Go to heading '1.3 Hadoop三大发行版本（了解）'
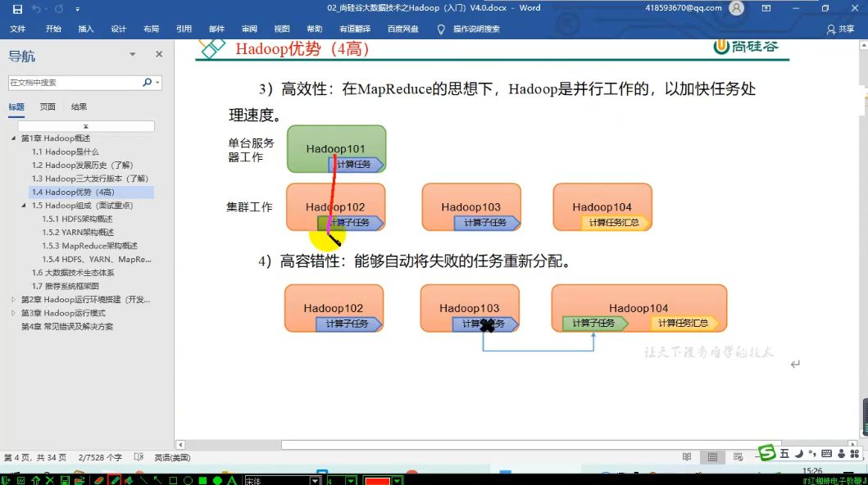This screenshot has width=868, height=485. pyautogui.click(x=90, y=179)
